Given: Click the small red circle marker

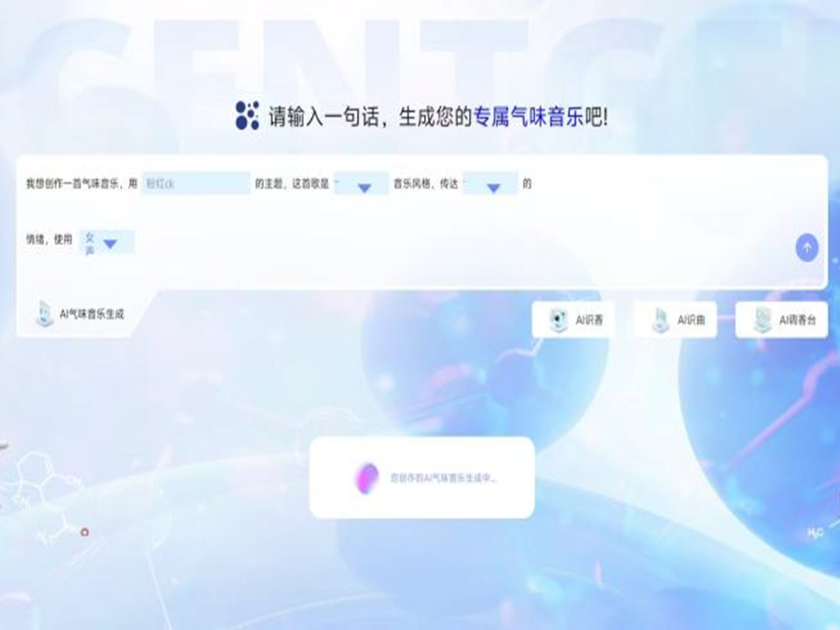Looking at the screenshot, I should click(85, 533).
